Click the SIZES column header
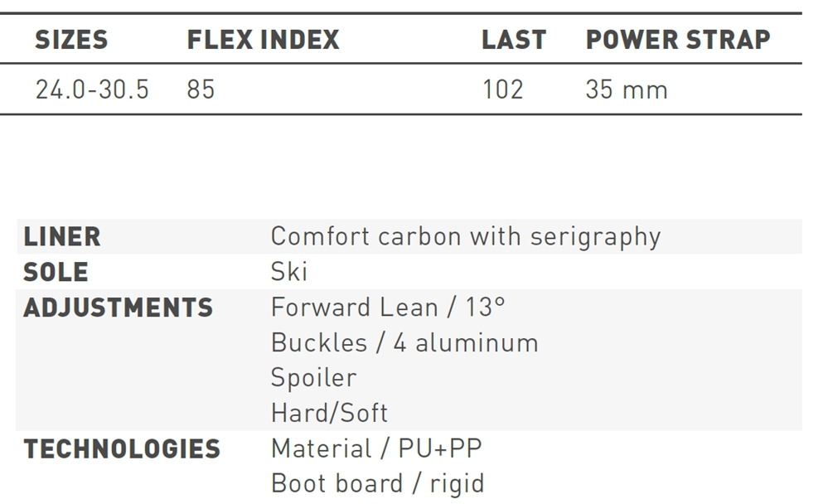 point(71,40)
